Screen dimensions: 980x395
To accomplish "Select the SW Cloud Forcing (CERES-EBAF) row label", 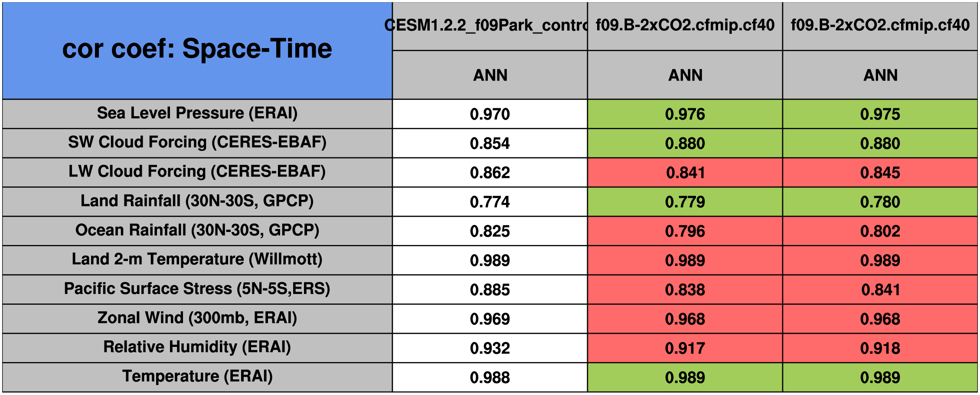I will coord(197,143).
